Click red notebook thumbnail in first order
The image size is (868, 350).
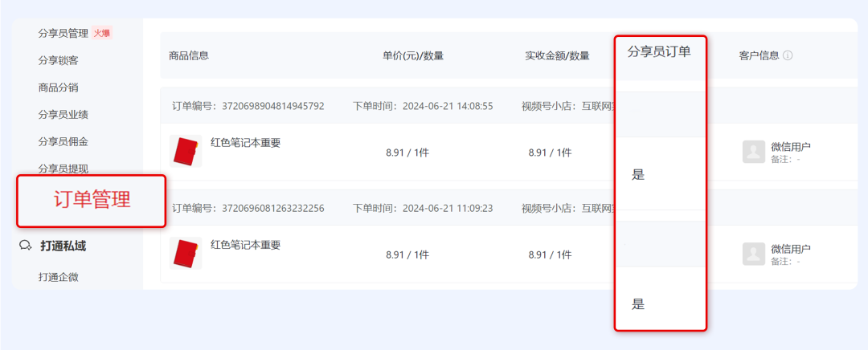(185, 151)
